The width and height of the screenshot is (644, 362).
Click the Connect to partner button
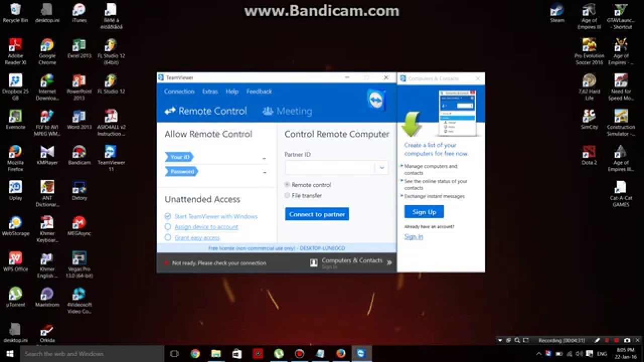[x=317, y=214]
